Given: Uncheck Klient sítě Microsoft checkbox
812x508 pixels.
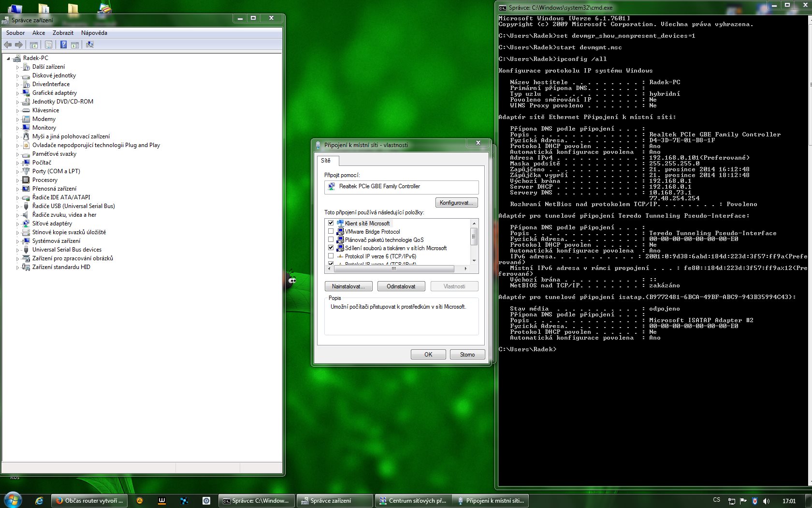Looking at the screenshot, I should click(331, 223).
